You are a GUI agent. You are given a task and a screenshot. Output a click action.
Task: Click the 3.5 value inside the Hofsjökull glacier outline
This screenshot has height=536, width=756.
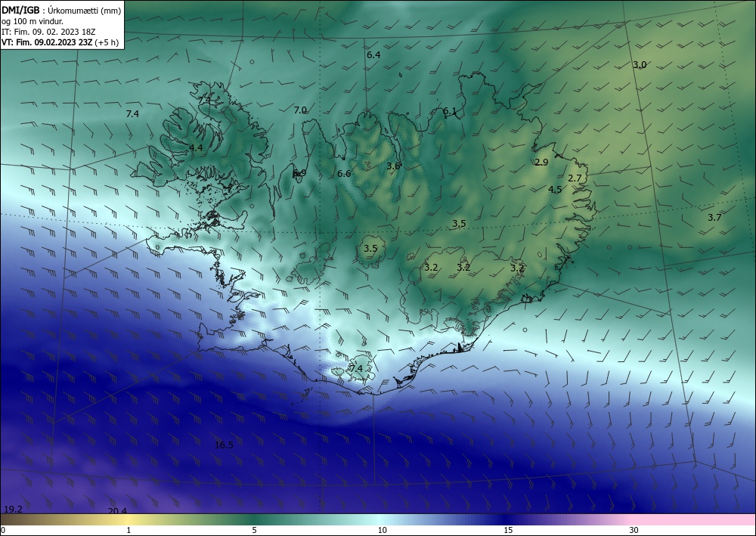(x=370, y=249)
